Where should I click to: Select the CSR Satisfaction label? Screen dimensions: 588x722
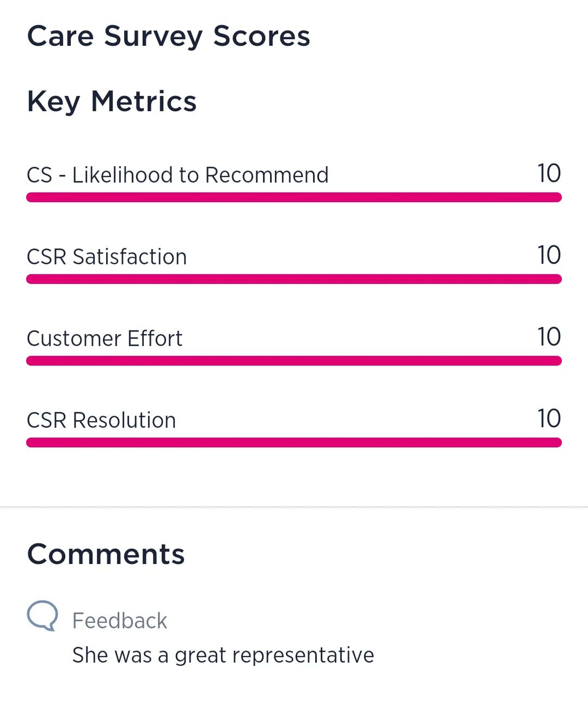(107, 257)
